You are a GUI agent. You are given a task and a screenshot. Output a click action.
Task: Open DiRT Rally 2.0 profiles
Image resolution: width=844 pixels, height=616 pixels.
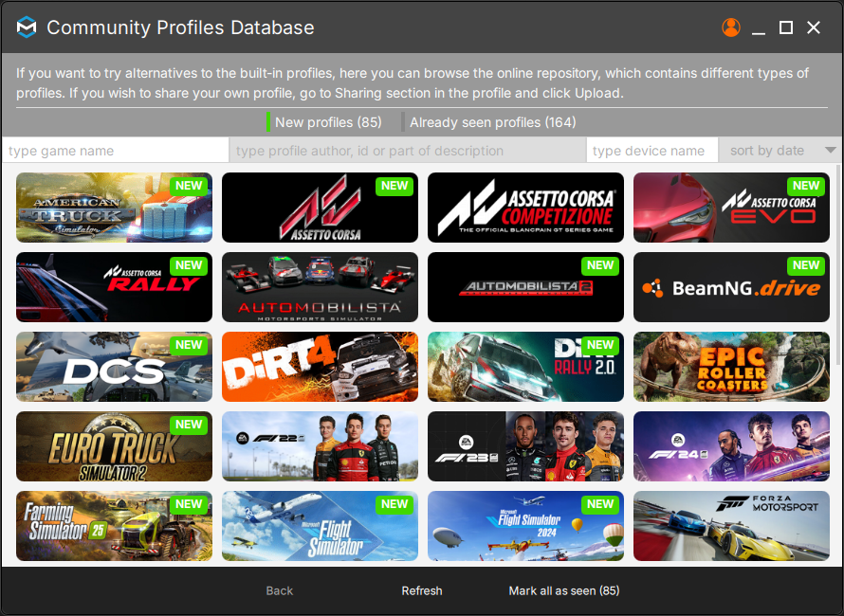[526, 367]
